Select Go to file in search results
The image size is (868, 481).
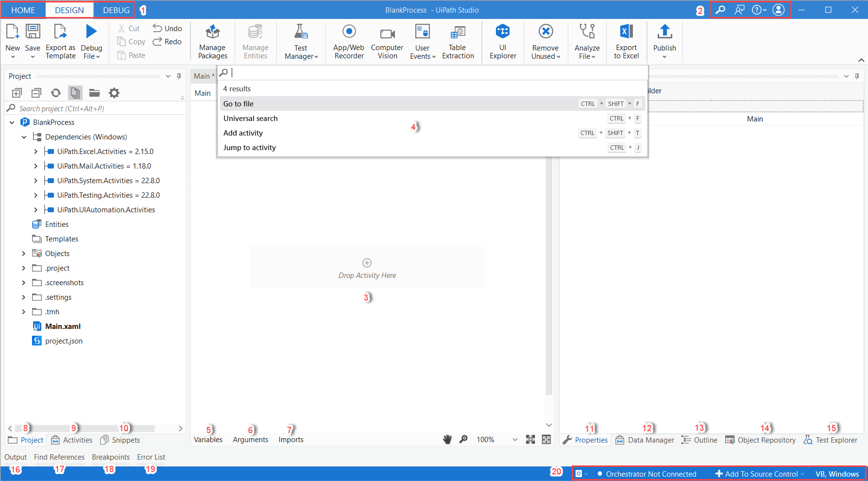click(238, 103)
